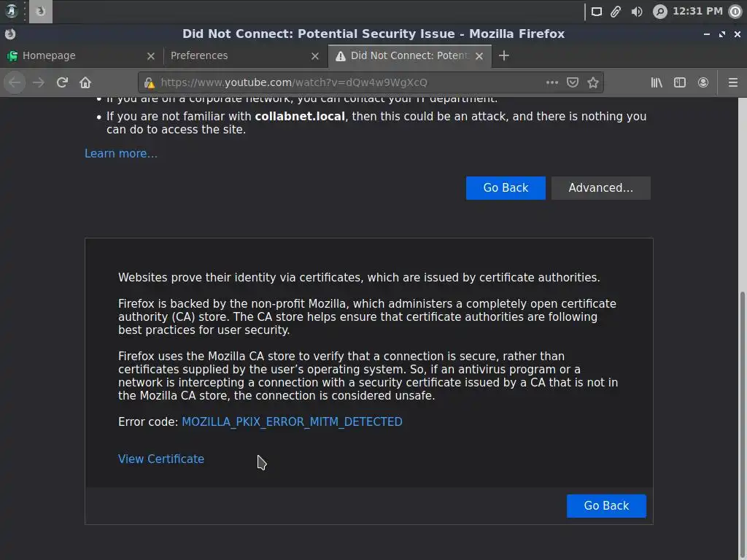Click the Firefox task in the panel
This screenshot has height=560, width=747.
[41, 12]
